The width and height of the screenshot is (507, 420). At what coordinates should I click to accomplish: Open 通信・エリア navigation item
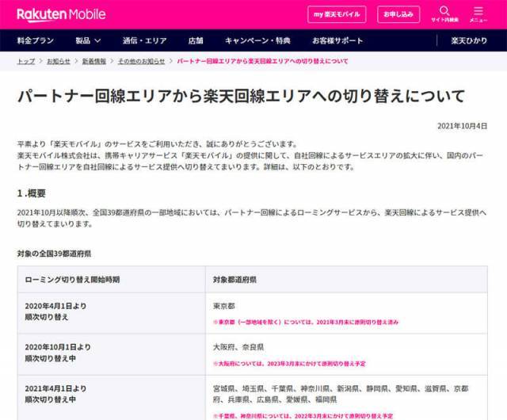[x=144, y=40]
